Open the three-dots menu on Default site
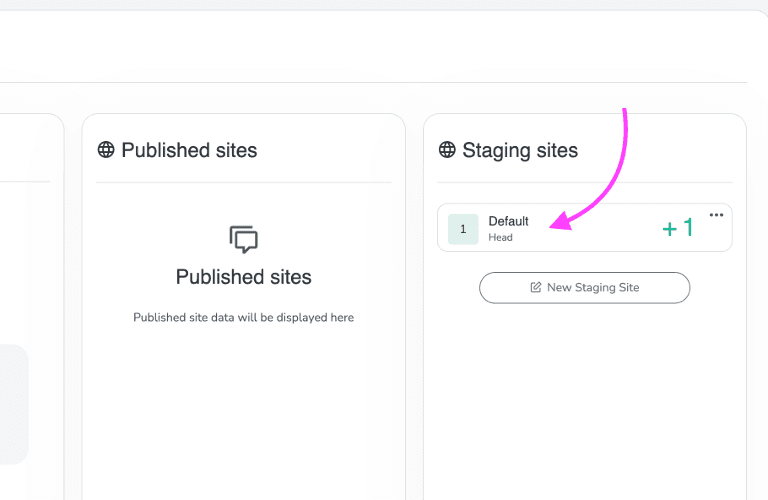The image size is (768, 500). [716, 215]
